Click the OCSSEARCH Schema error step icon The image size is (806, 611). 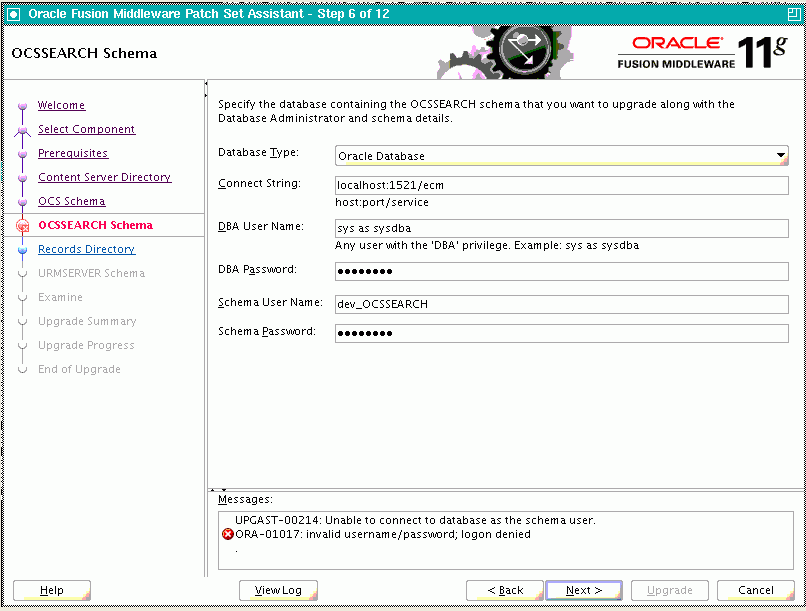[x=22, y=226]
